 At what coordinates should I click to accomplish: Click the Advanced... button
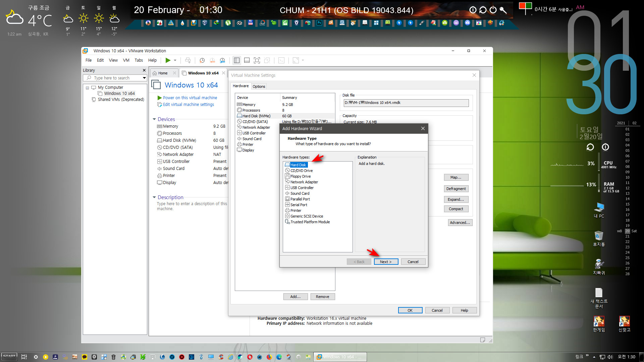[x=460, y=223]
